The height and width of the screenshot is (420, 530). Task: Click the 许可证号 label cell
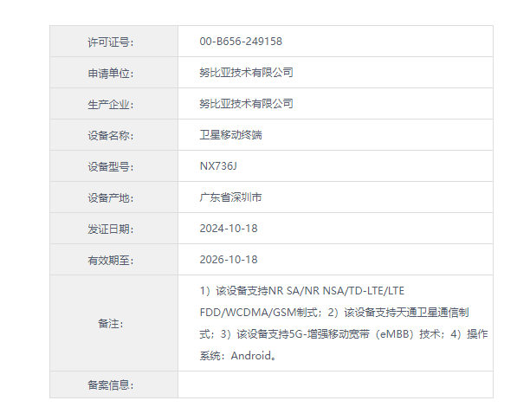click(114, 42)
